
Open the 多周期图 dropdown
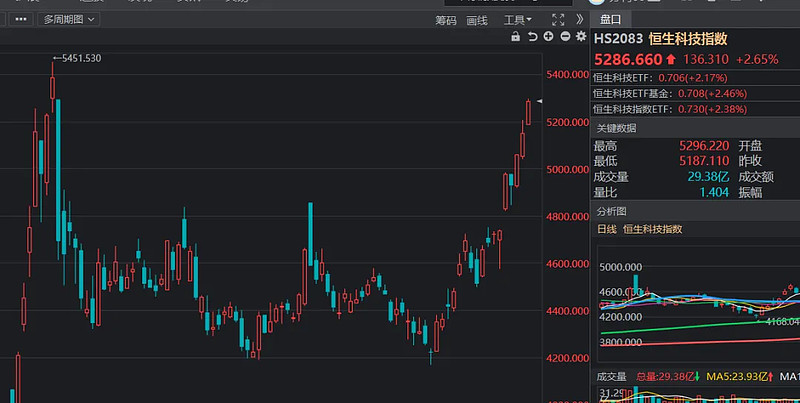point(68,19)
